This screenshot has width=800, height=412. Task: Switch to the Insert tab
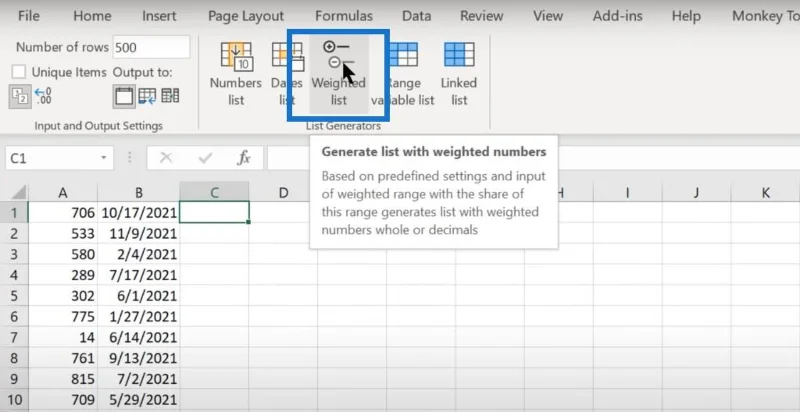(159, 16)
